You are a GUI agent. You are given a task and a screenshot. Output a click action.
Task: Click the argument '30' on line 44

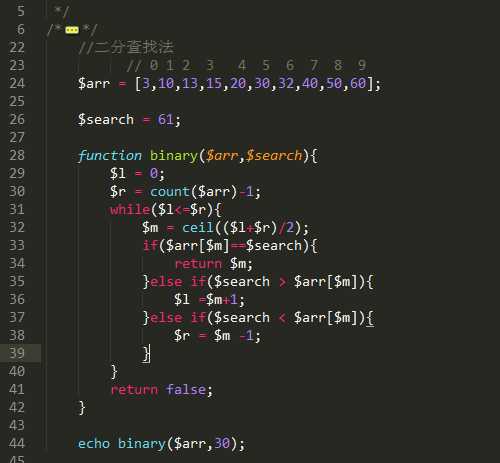(x=222, y=443)
